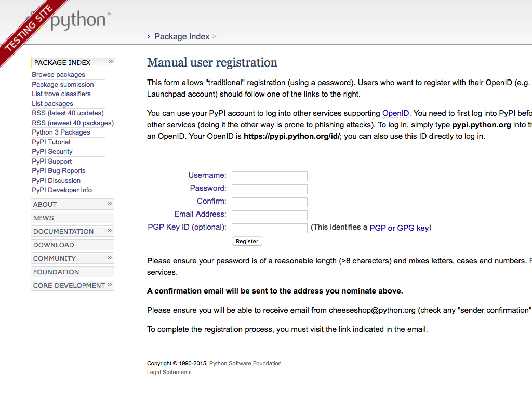This screenshot has width=532, height=399.
Task: Click into the Password field
Action: coord(269,189)
